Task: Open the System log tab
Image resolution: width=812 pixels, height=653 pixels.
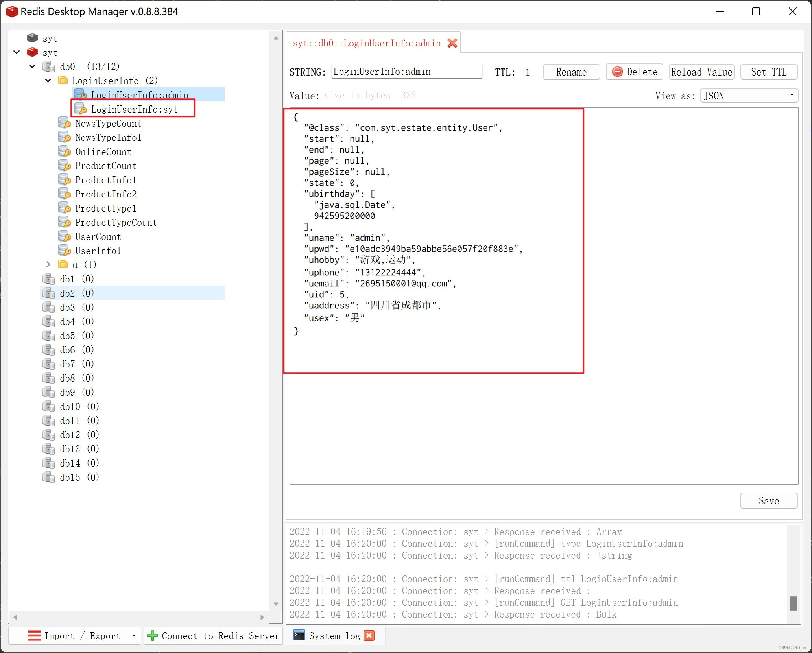Action: pos(334,636)
